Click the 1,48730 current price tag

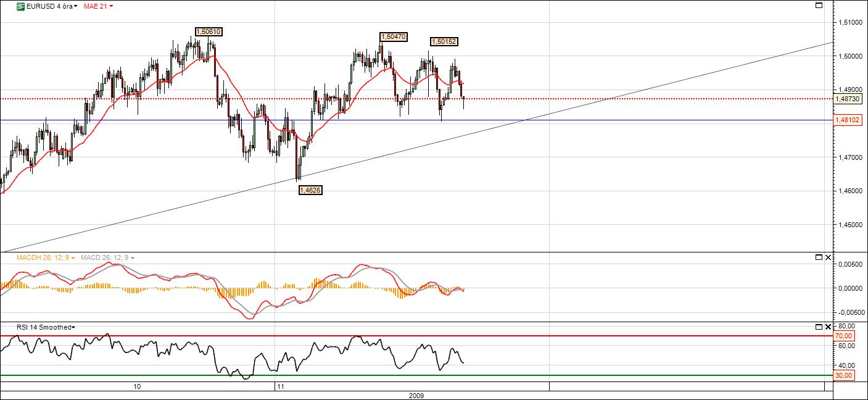point(848,99)
